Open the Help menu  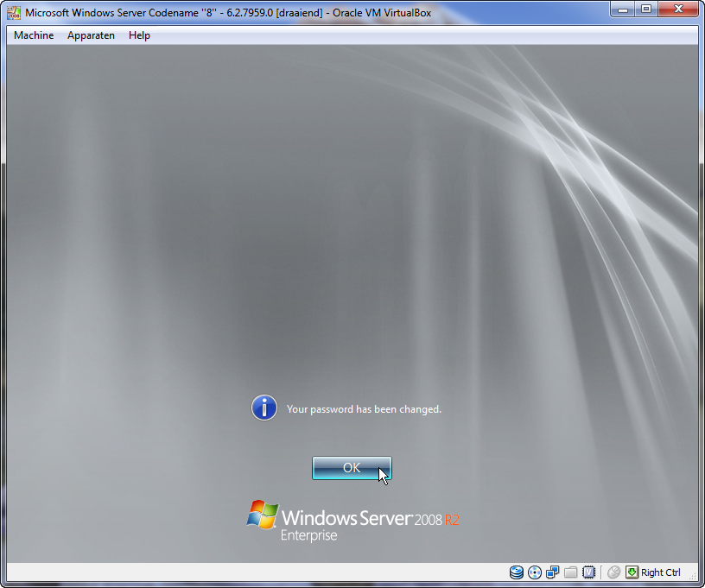139,35
